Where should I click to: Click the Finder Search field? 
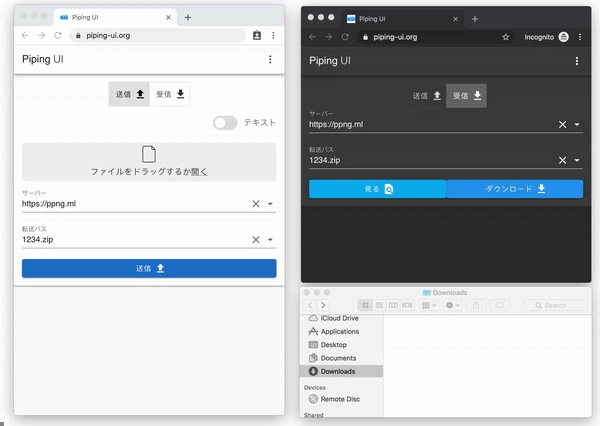point(555,305)
